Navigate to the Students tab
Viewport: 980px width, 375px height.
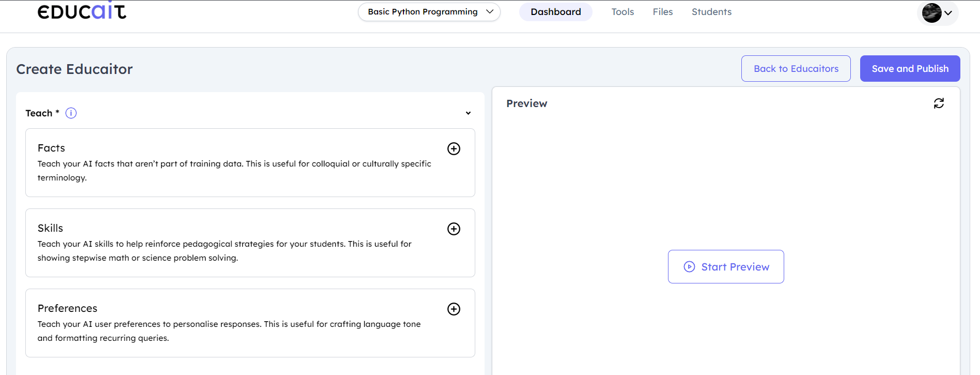[711, 12]
